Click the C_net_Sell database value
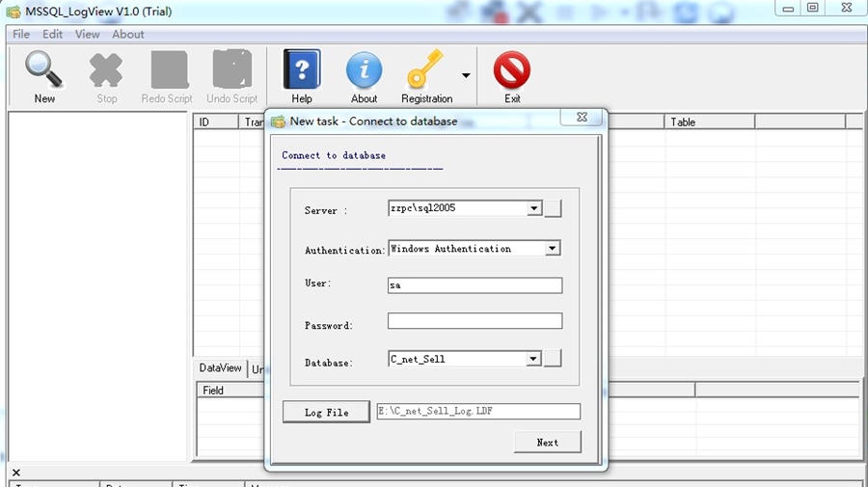The height and width of the screenshot is (487, 868). click(418, 359)
